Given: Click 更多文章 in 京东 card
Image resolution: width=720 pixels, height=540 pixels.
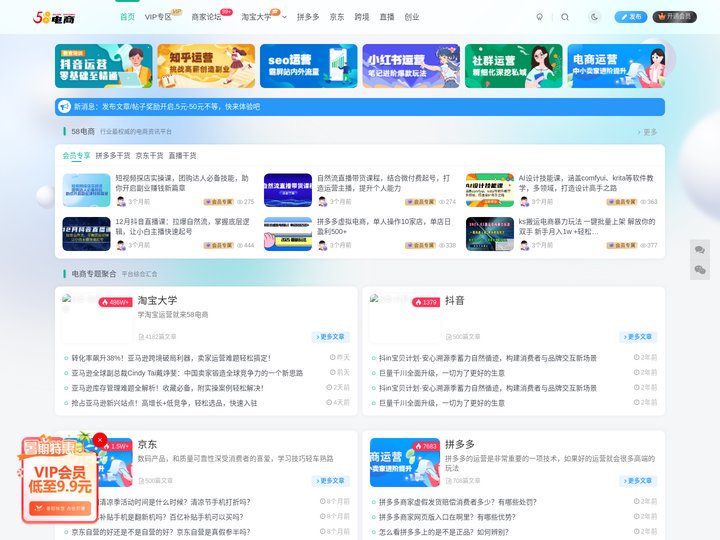Looking at the screenshot, I should (330, 481).
